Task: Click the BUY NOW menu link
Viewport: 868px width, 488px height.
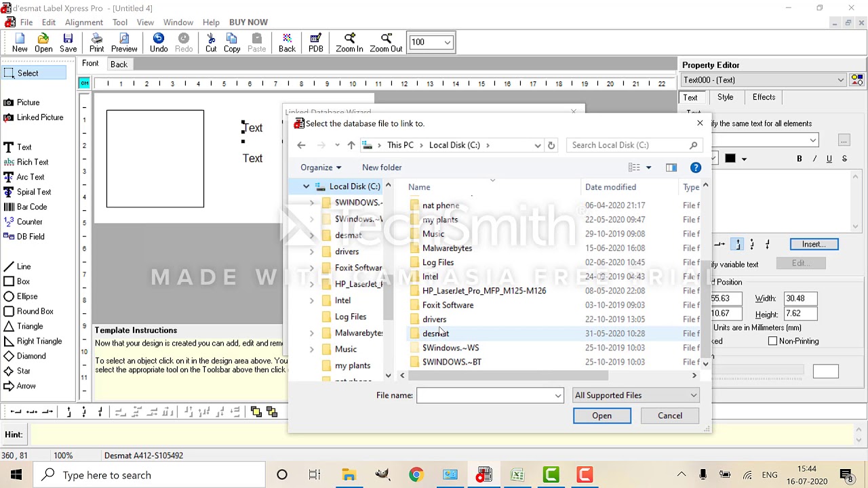Action: click(x=248, y=22)
